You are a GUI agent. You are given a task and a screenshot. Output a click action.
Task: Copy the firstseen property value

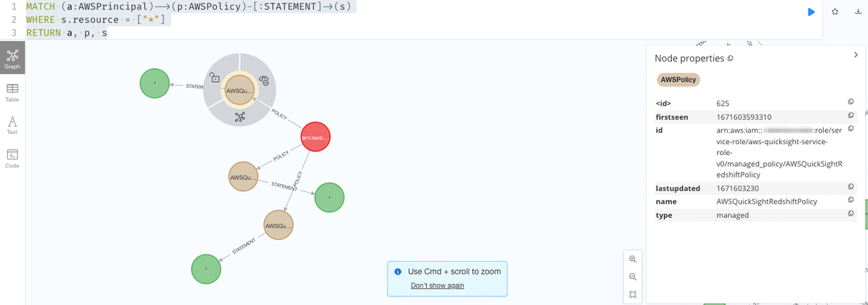click(x=851, y=116)
